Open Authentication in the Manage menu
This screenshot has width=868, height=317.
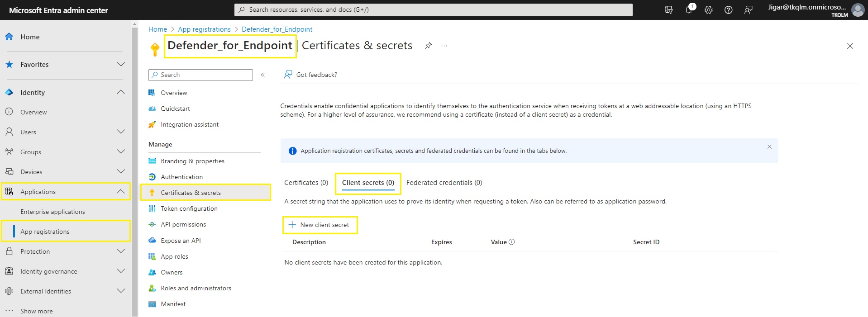(x=181, y=177)
